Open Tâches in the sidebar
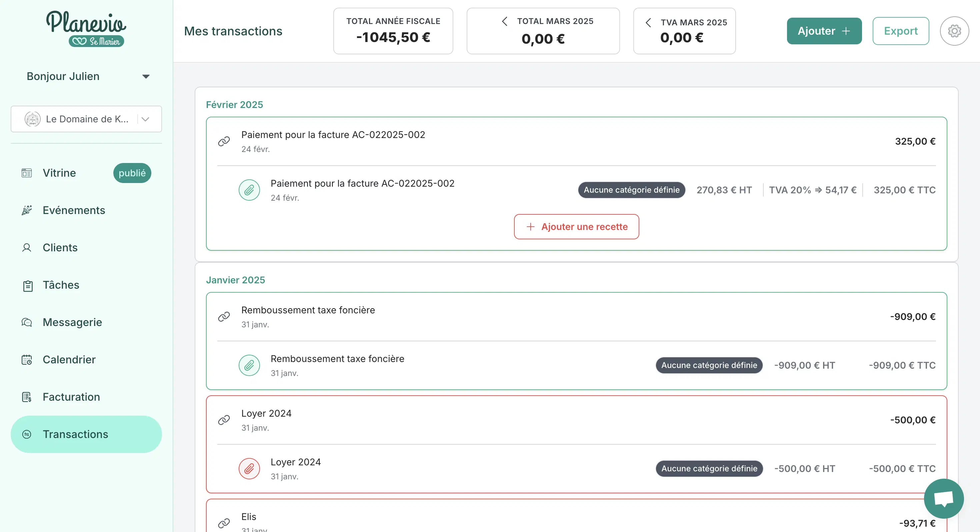This screenshot has width=980, height=532. [86, 285]
